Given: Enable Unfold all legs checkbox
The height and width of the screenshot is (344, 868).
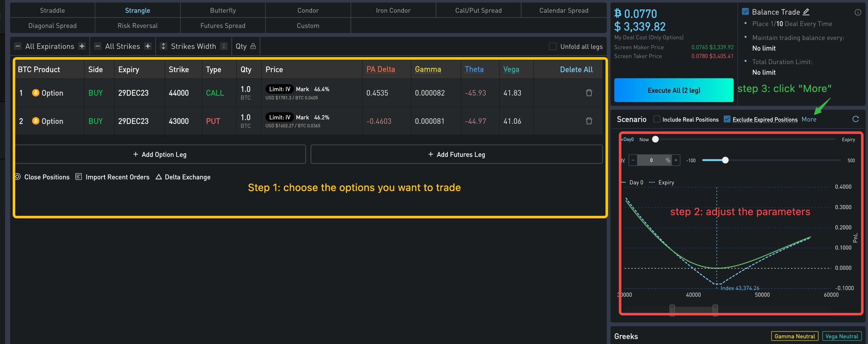Looking at the screenshot, I should 553,47.
